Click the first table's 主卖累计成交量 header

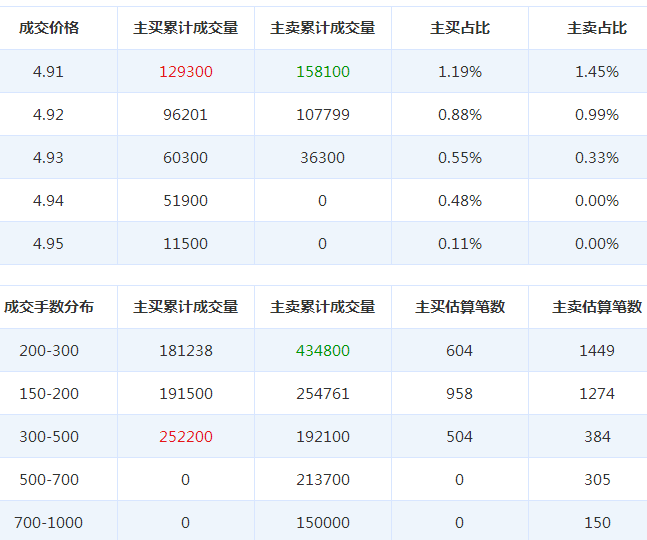click(x=323, y=28)
